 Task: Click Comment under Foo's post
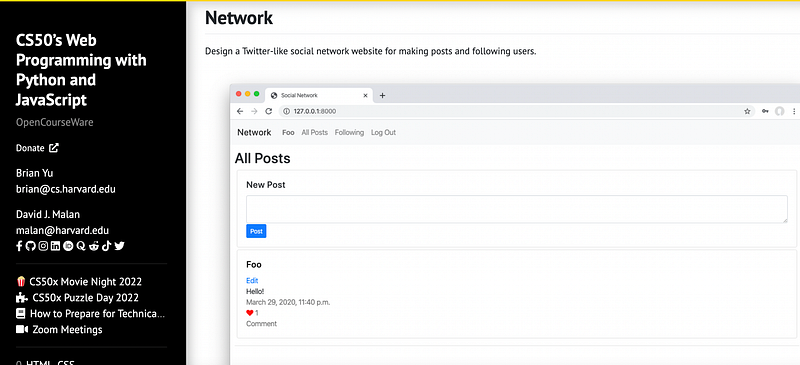(261, 324)
